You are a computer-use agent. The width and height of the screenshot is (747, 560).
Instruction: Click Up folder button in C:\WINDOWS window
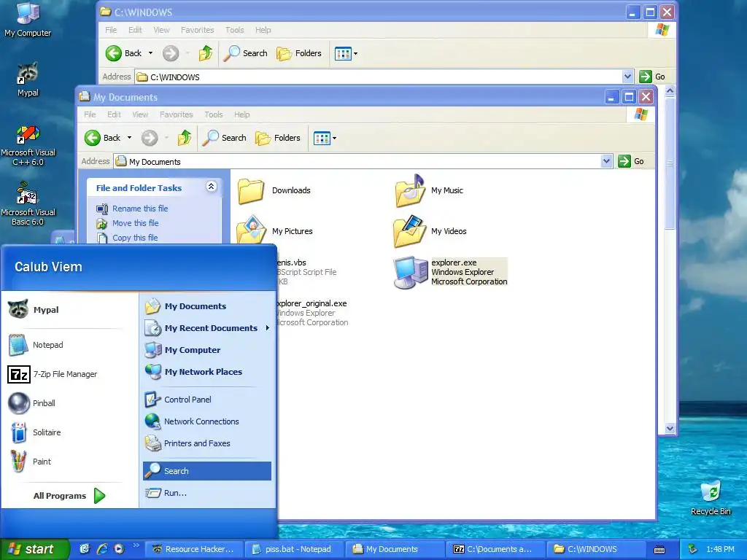coord(205,53)
